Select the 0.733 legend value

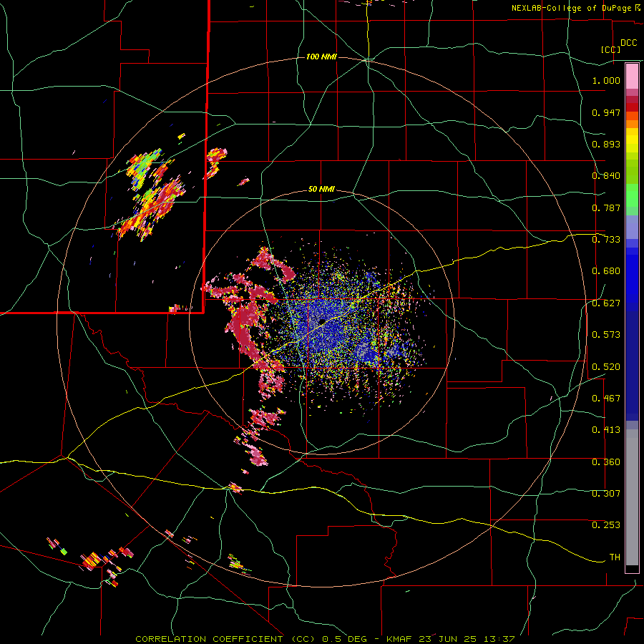[606, 240]
